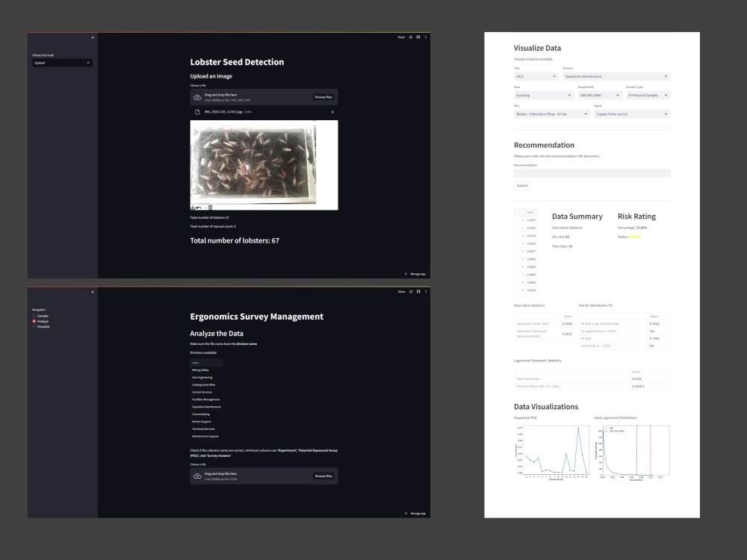This screenshot has width=747, height=560.
Task: Open the three-dot menu on Ergonomics app
Action: pos(426,293)
